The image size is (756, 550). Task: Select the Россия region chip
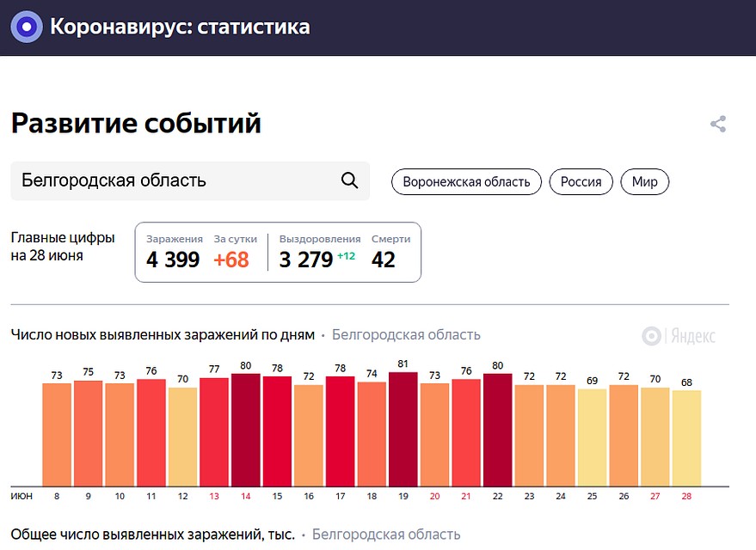point(581,182)
